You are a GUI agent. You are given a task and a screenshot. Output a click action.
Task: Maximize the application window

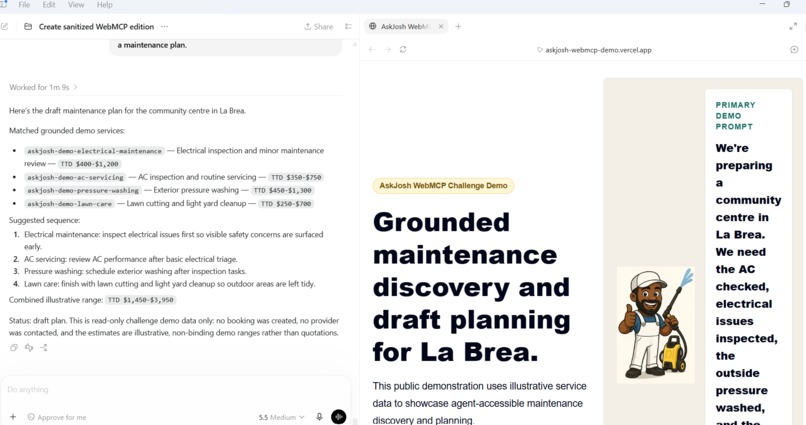point(786,5)
